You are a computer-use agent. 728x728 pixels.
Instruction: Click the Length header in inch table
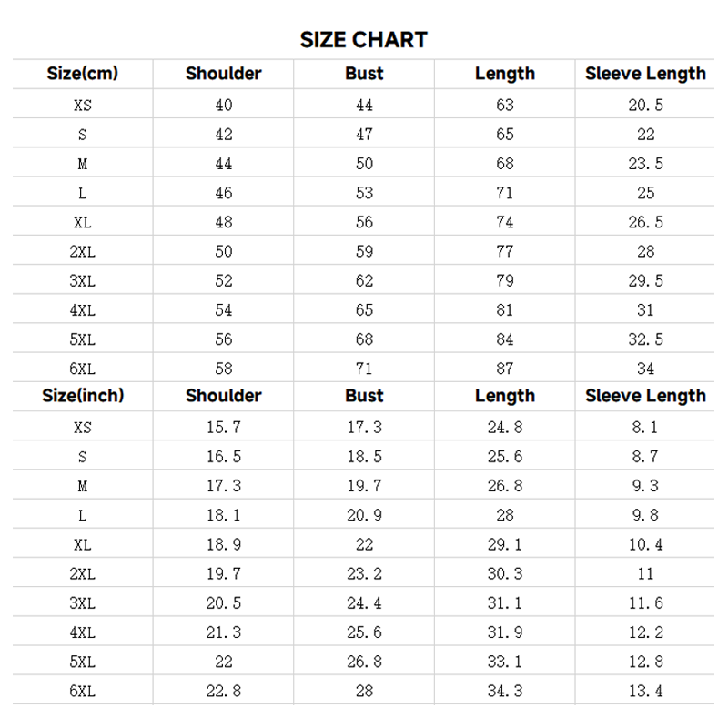point(505,396)
